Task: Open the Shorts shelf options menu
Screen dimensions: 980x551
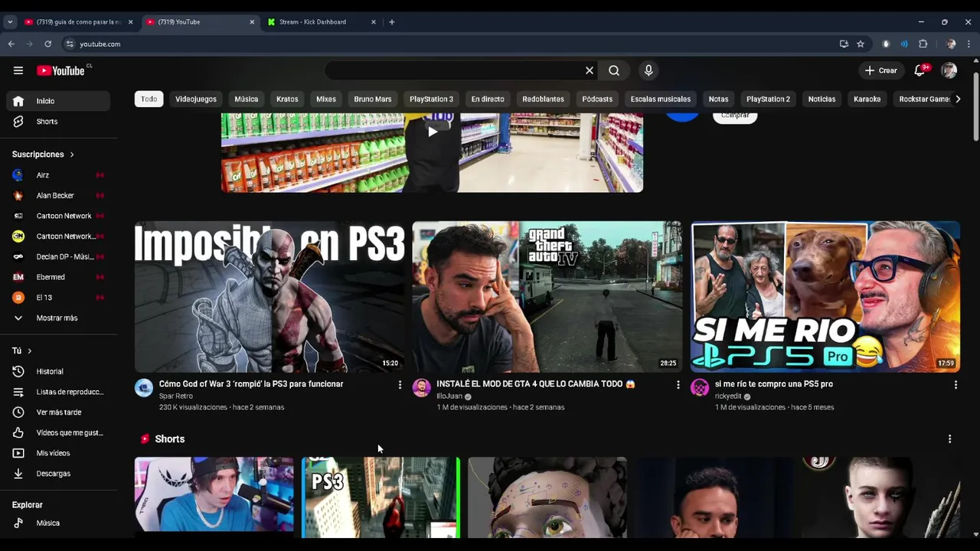Action: point(949,439)
